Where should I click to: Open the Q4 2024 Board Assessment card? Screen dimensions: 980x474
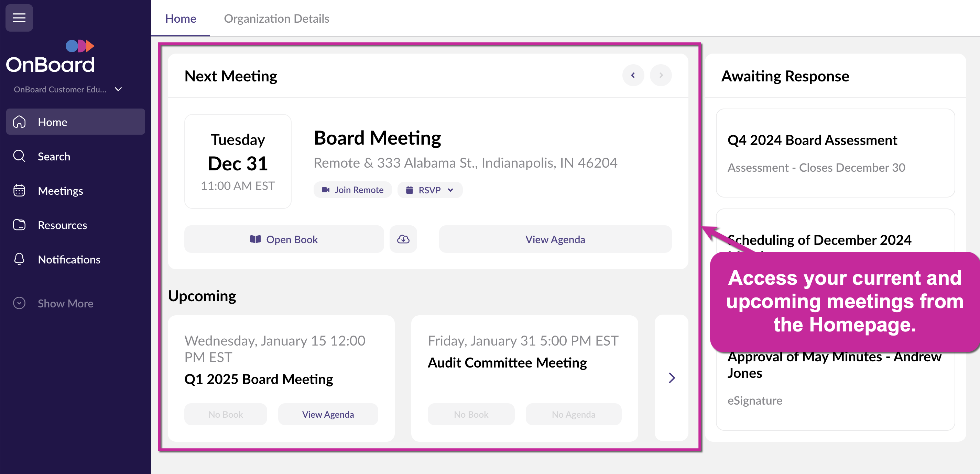pos(835,153)
